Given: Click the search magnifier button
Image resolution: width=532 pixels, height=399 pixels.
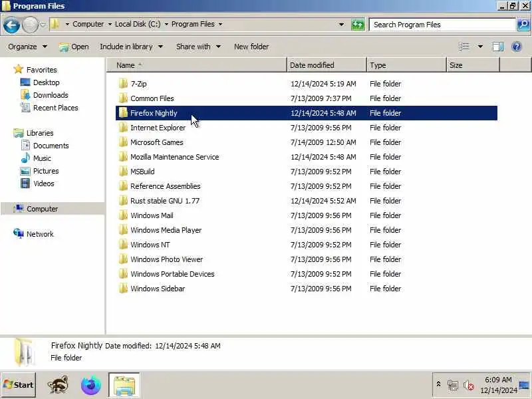Looking at the screenshot, I should pyautogui.click(x=523, y=25).
